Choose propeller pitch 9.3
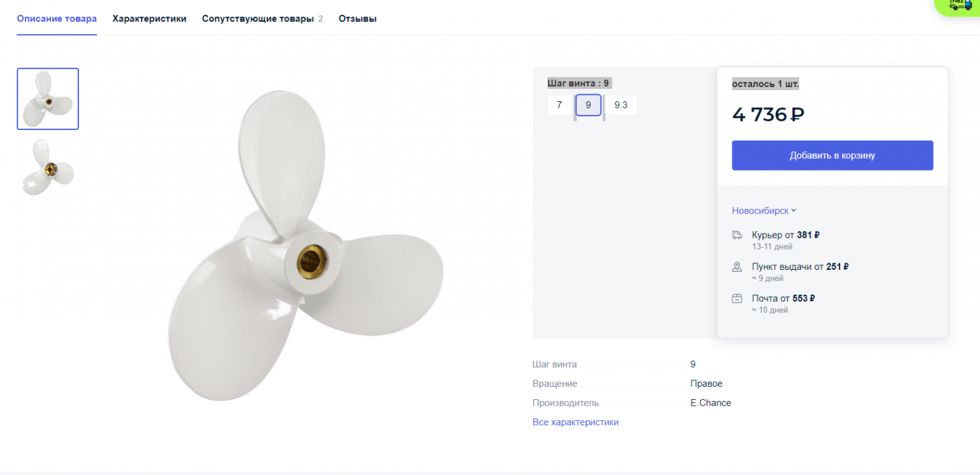 tap(621, 105)
